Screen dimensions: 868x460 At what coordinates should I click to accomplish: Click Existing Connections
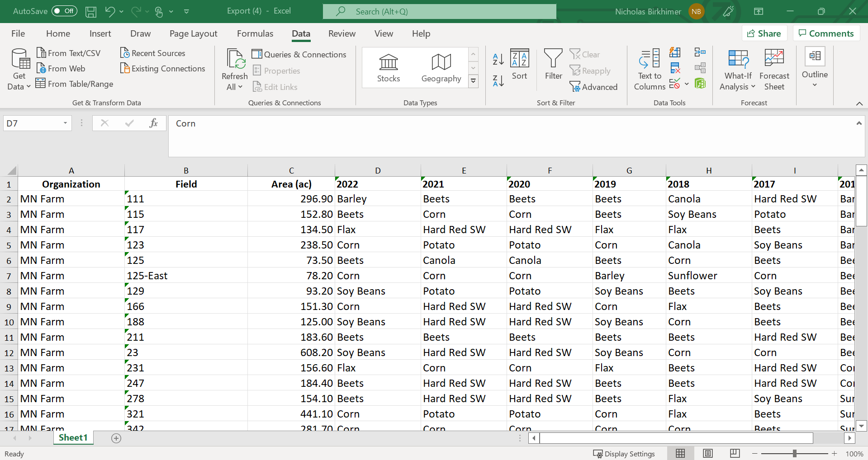point(163,68)
